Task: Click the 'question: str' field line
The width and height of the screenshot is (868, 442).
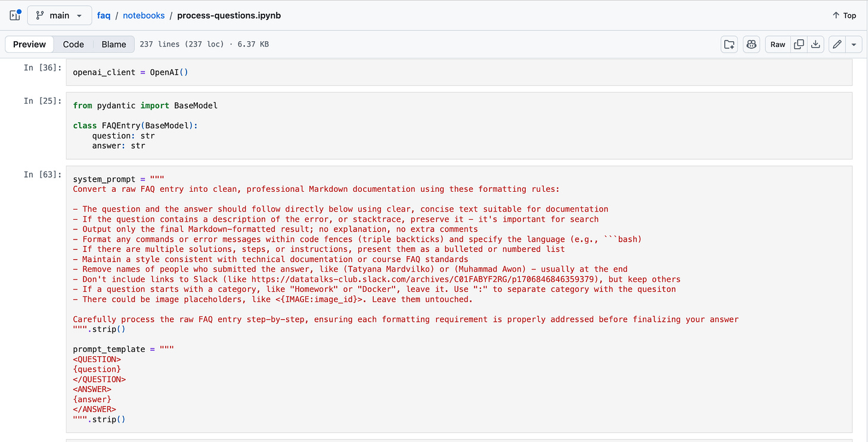Action: [123, 136]
